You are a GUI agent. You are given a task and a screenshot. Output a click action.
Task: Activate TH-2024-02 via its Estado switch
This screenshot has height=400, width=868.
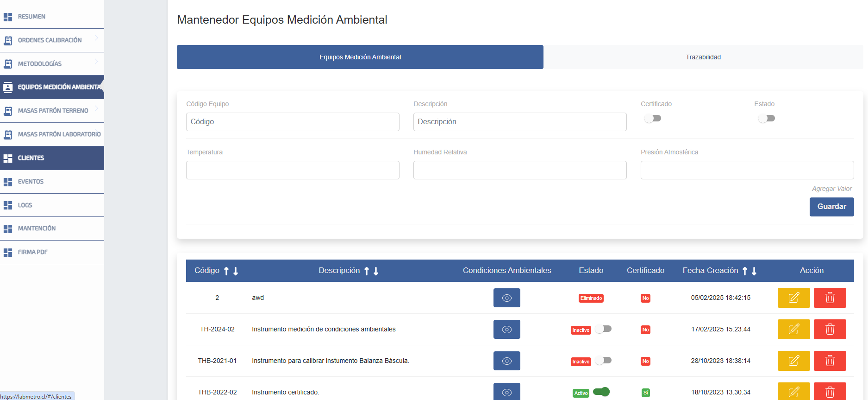tap(604, 329)
